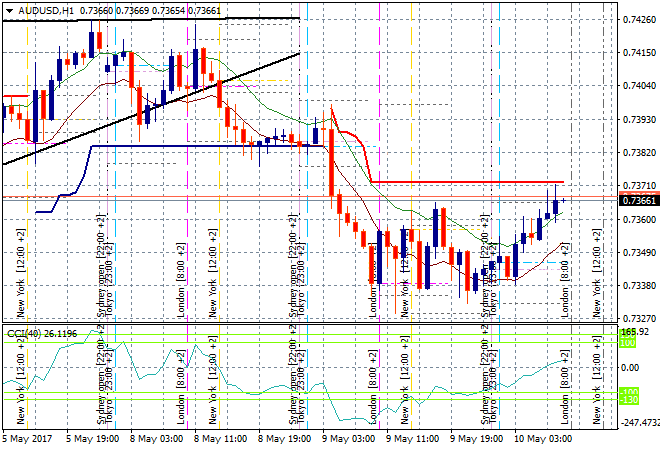Click the green 100 CCI level label
This screenshot has width=660, height=450.
click(x=629, y=343)
